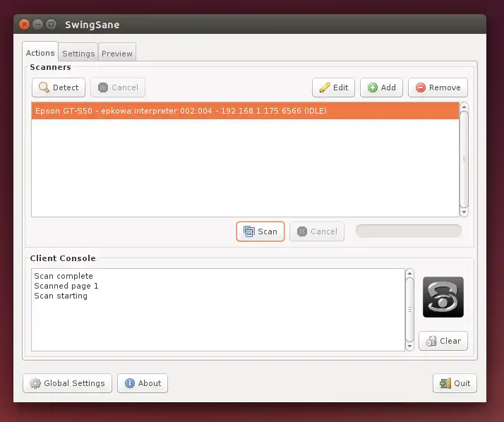This screenshot has height=422, width=504.
Task: Click the scan icon on the Scan button
Action: 249,231
